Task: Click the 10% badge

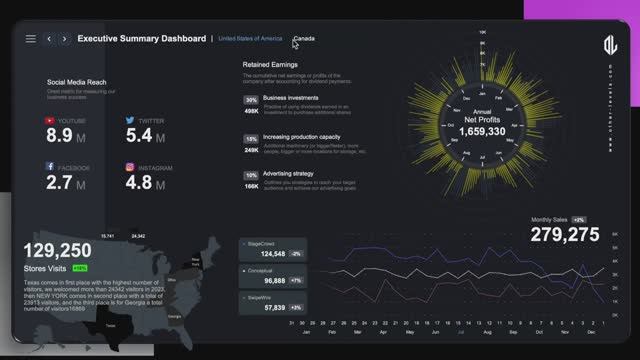Action: point(251,176)
